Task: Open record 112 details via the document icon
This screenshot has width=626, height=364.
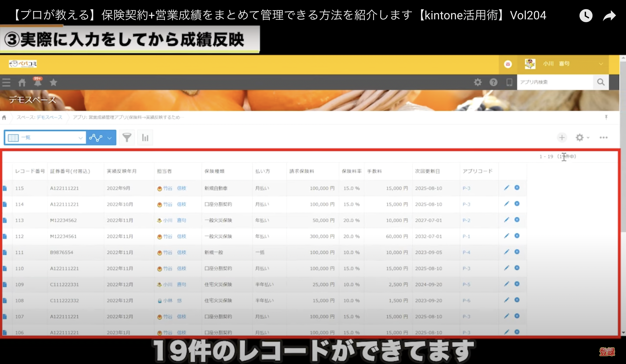Action: 5,236
